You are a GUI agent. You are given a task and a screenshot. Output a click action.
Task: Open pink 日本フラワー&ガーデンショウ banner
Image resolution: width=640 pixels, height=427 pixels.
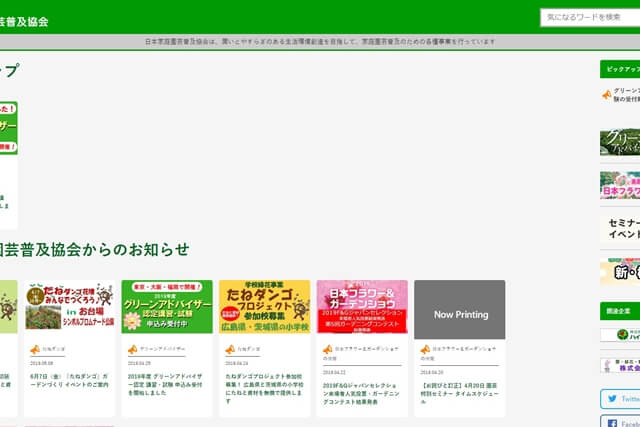[x=362, y=306]
